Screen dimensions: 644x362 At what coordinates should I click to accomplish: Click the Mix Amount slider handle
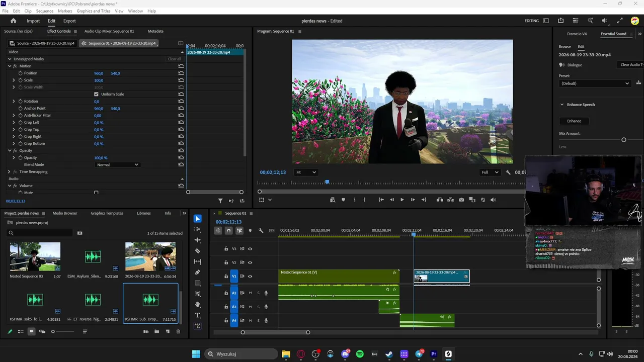pyautogui.click(x=624, y=140)
